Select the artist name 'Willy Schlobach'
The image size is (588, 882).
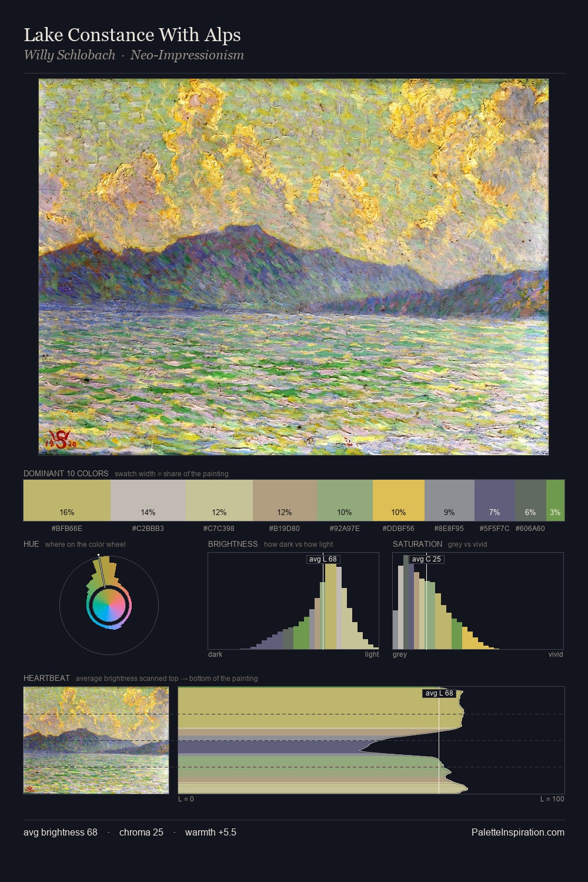tap(69, 55)
